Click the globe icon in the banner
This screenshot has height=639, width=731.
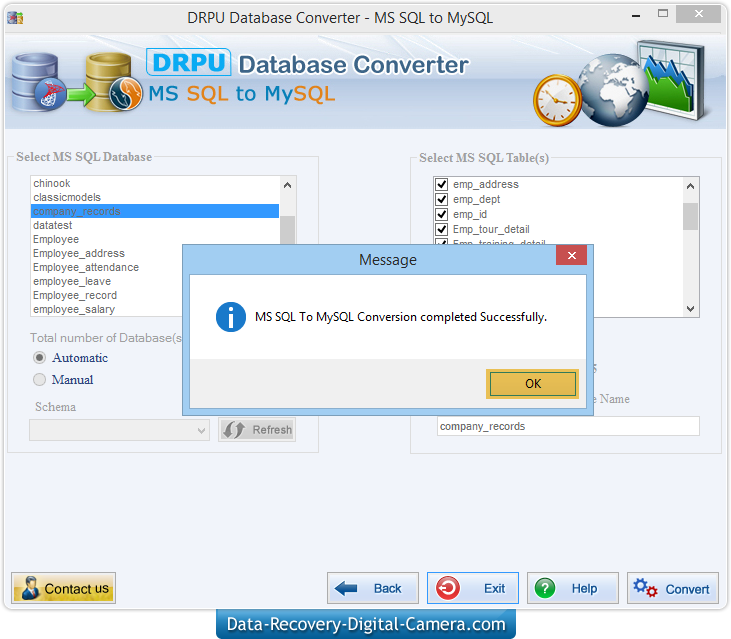tap(613, 90)
